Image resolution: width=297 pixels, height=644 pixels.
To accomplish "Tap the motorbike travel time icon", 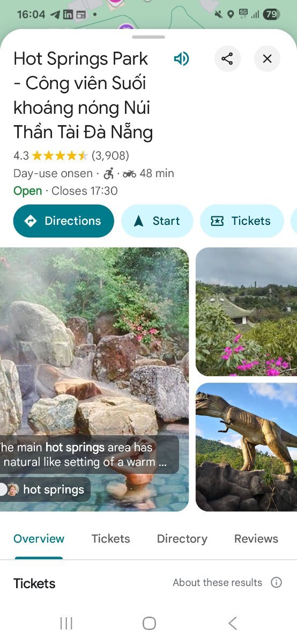I will [129, 173].
